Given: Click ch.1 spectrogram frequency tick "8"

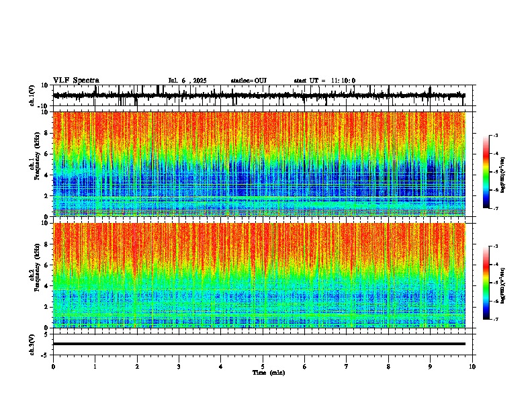Looking at the screenshot, I should [x=46, y=133].
